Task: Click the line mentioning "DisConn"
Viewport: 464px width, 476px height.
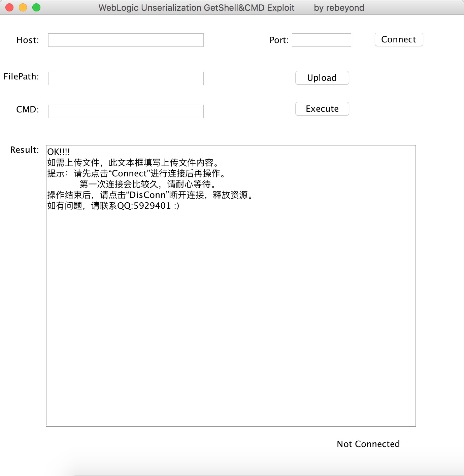Action: (x=150, y=195)
